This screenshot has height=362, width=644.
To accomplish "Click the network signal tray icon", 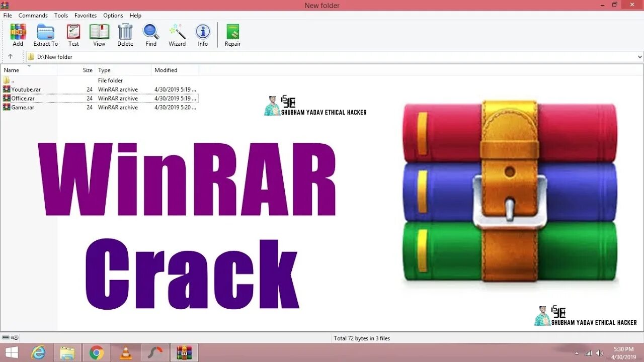I will [588, 353].
